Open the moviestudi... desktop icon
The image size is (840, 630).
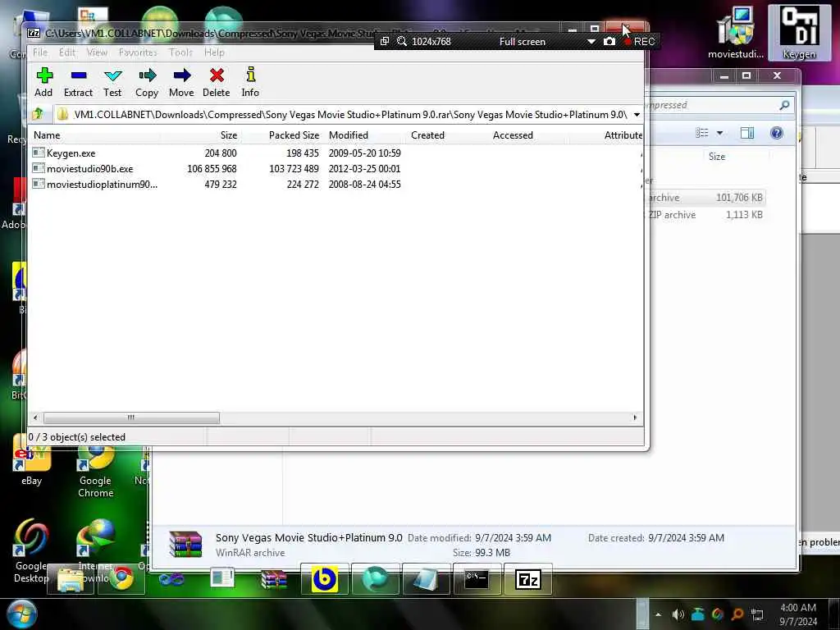(x=736, y=32)
